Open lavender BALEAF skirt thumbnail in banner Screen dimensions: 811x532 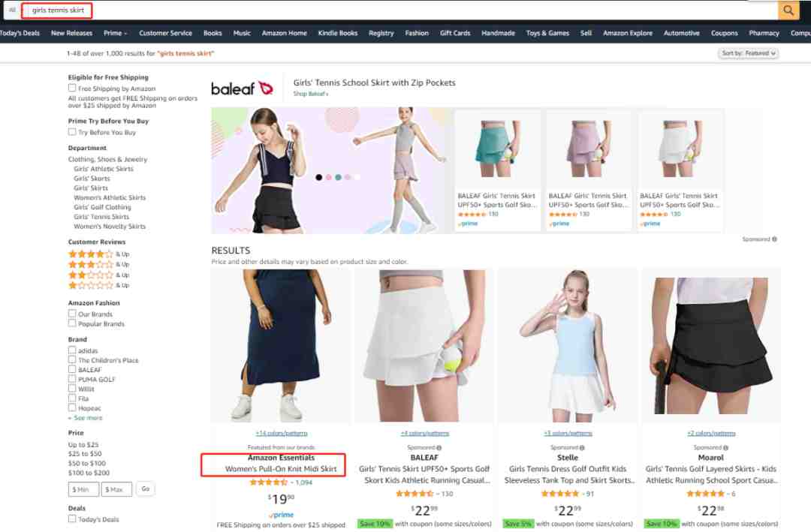[x=588, y=149]
